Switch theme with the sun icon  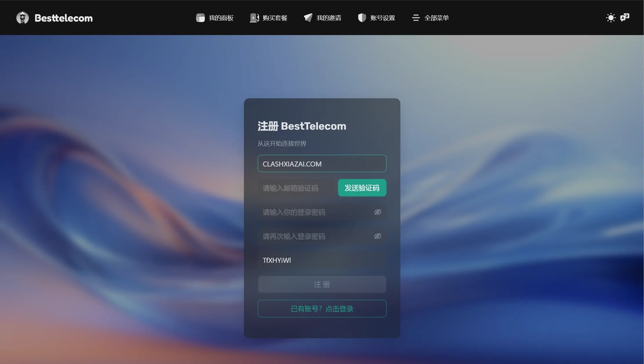pos(611,18)
